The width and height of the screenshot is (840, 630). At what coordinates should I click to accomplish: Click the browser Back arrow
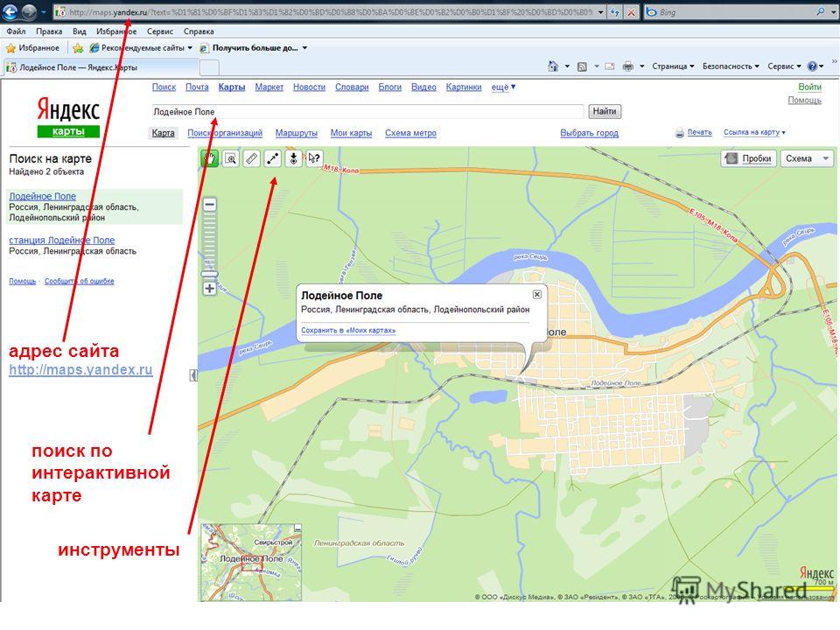pos(10,11)
